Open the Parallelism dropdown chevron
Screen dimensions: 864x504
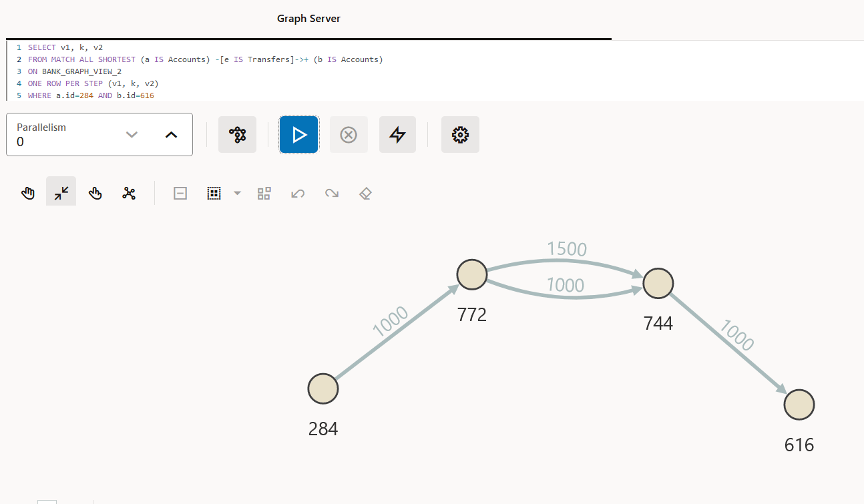pos(132,134)
